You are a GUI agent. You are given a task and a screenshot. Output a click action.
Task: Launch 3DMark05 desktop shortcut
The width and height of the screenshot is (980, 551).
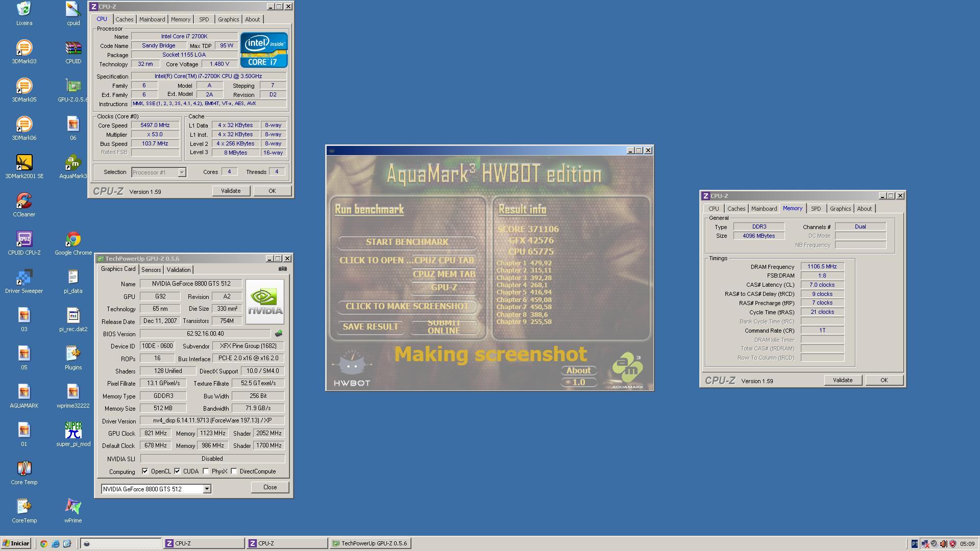coord(24,89)
